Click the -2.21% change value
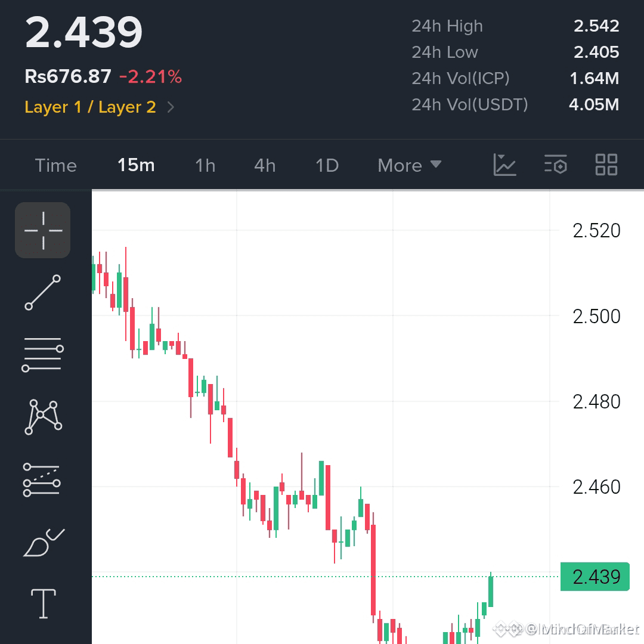This screenshot has height=644, width=644. [151, 77]
